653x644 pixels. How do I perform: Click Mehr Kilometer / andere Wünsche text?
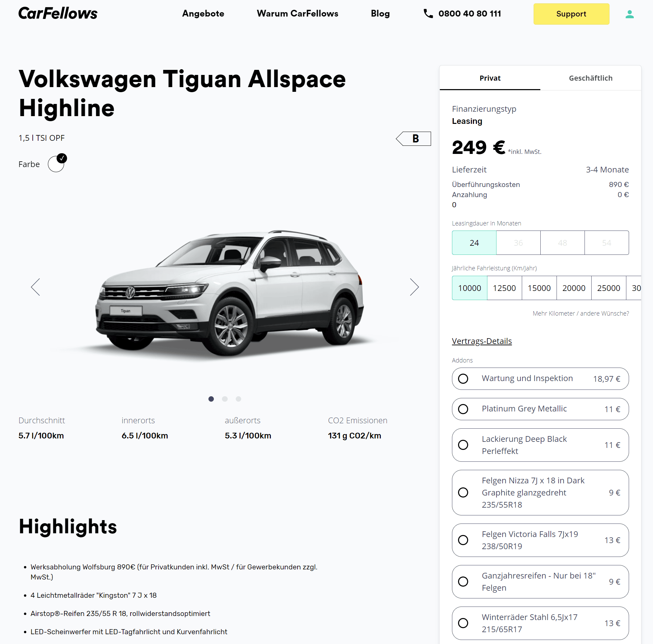coord(581,313)
